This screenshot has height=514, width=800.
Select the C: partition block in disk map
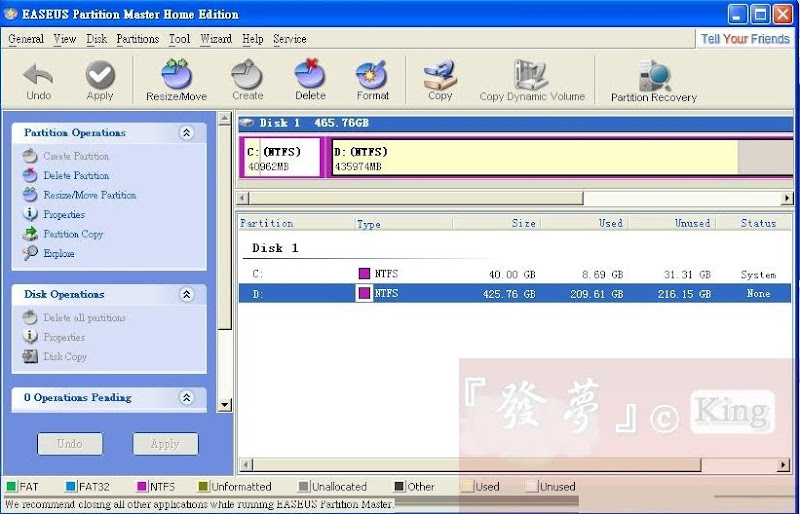282,158
